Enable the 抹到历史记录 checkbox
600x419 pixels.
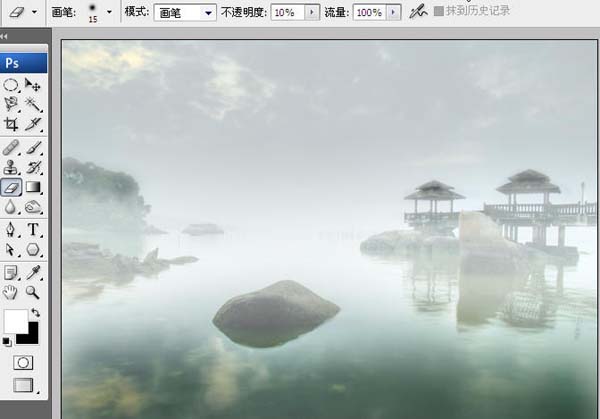(439, 11)
